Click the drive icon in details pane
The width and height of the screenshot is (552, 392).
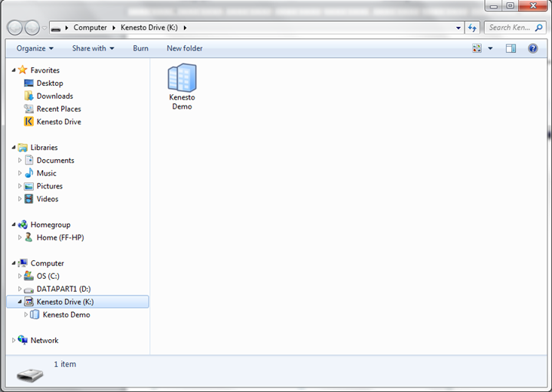(30, 375)
